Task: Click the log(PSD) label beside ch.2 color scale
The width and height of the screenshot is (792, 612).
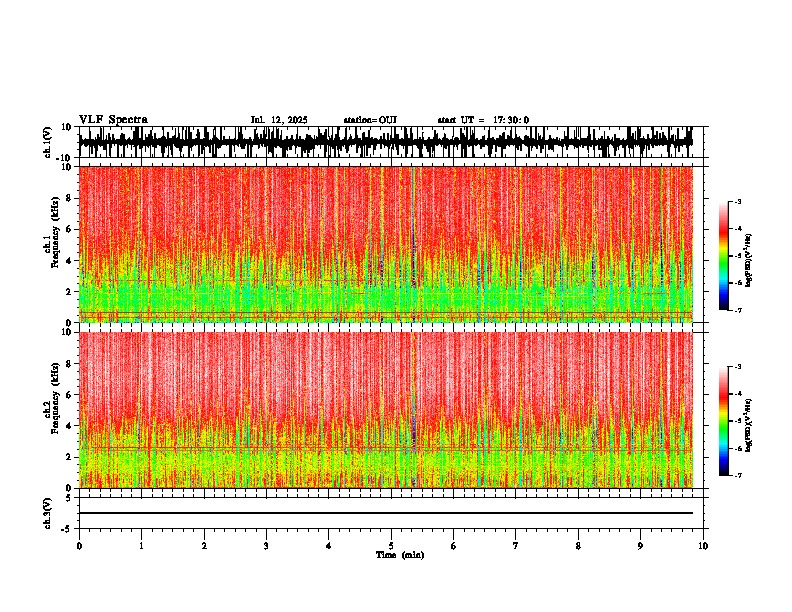Action: click(748, 425)
